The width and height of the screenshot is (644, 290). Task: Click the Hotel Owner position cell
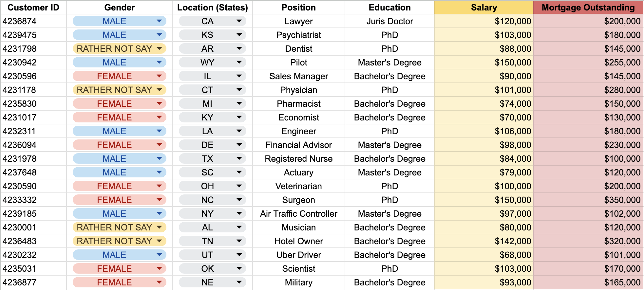point(299,241)
